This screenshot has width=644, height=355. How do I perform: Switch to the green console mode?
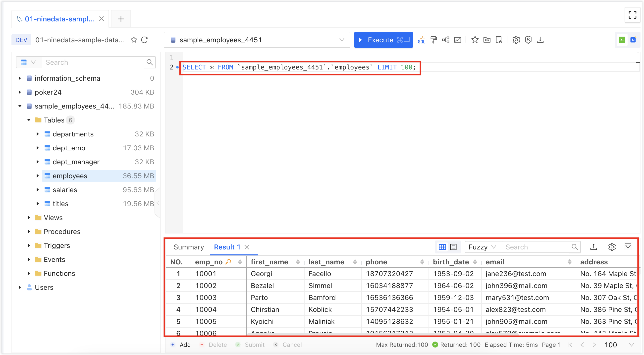tap(622, 40)
